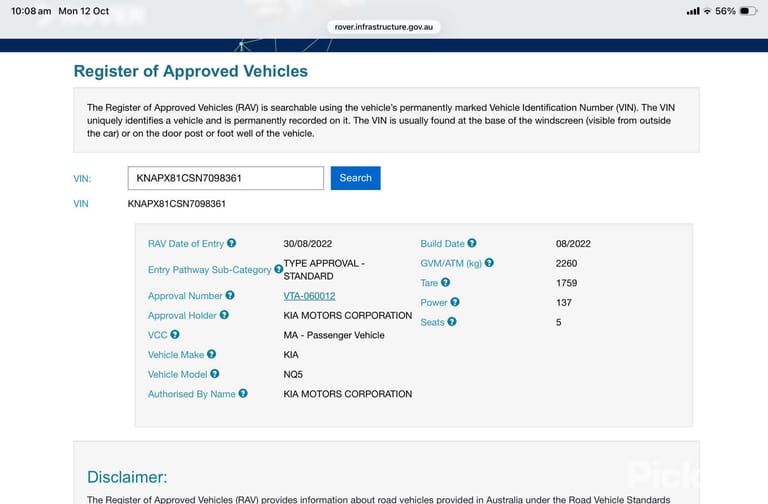Click the Approval Holder KIA MOTORS CORPORATION value
768x504 pixels.
(x=348, y=315)
